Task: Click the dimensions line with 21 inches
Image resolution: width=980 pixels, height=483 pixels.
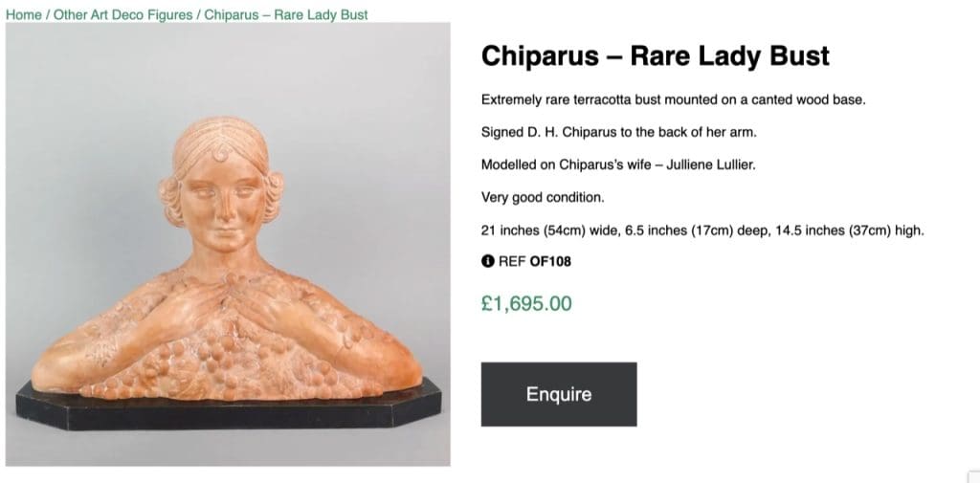Action: (x=702, y=231)
